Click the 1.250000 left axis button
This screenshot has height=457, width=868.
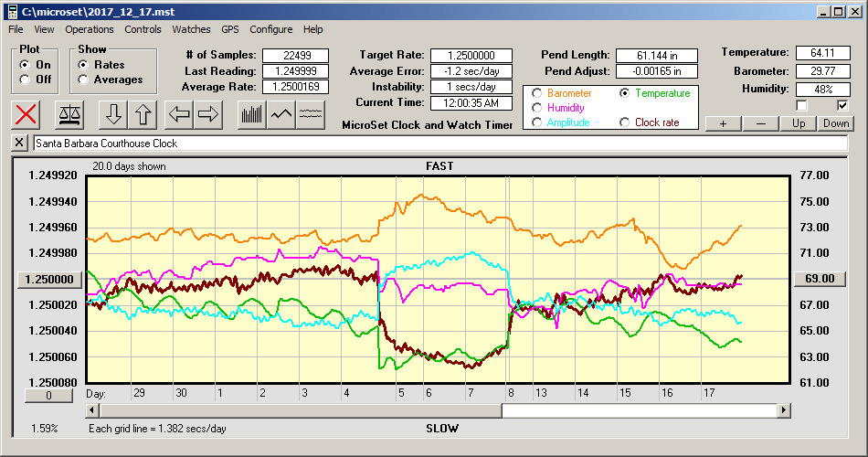[x=49, y=279]
